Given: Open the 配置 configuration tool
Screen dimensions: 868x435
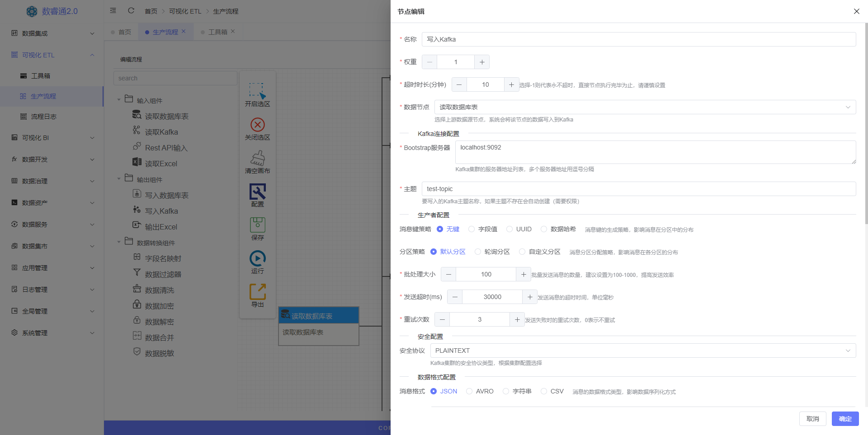Looking at the screenshot, I should coord(258,192).
